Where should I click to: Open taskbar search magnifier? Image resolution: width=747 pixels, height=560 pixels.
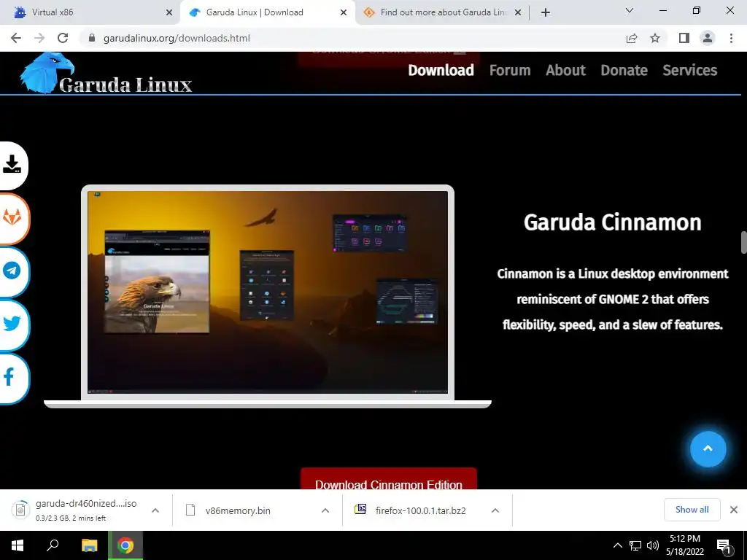click(x=53, y=545)
